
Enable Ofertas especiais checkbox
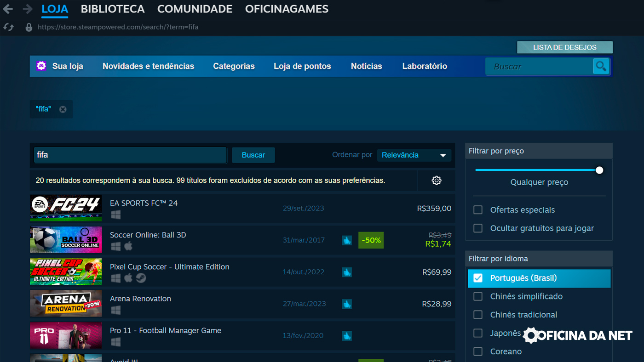coord(478,210)
